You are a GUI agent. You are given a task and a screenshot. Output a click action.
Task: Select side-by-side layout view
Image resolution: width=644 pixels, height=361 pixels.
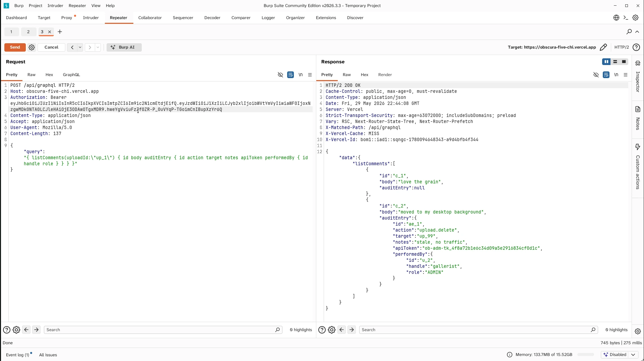point(606,62)
